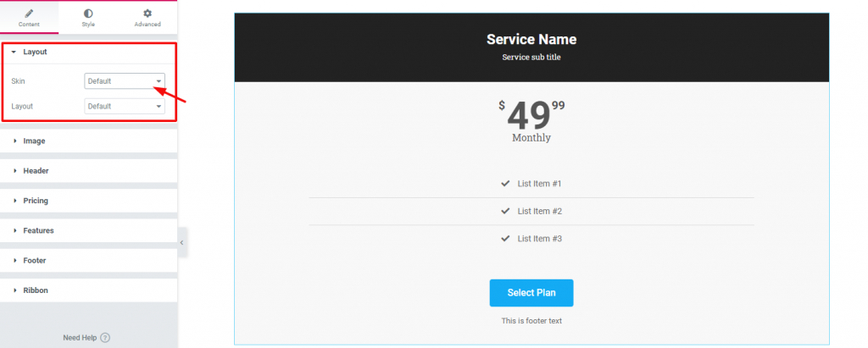Collapse the editor panel with arrow handle
Viewport: 868px width, 348px height.
182,242
